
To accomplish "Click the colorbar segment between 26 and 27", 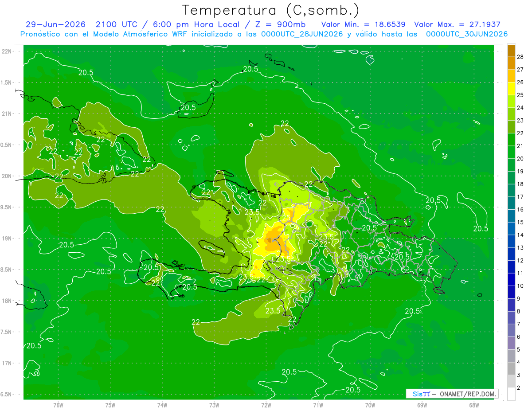I will pyautogui.click(x=511, y=76).
